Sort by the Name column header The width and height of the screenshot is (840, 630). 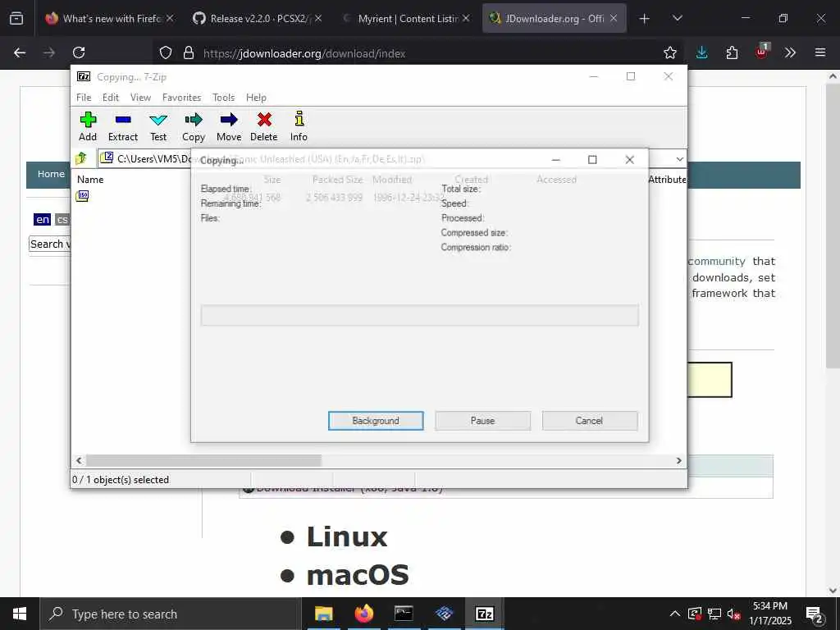point(90,180)
